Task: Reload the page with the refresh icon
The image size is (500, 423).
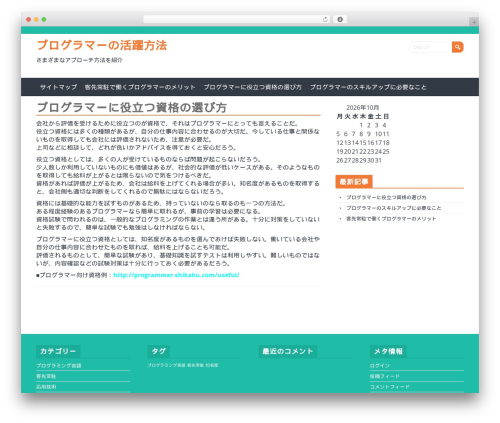Action: click(x=325, y=19)
